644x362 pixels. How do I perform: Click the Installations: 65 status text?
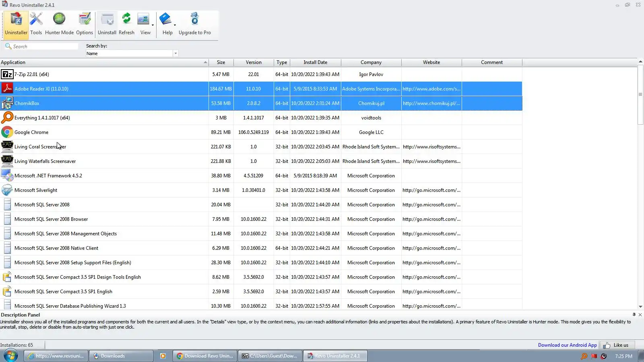(x=17, y=345)
